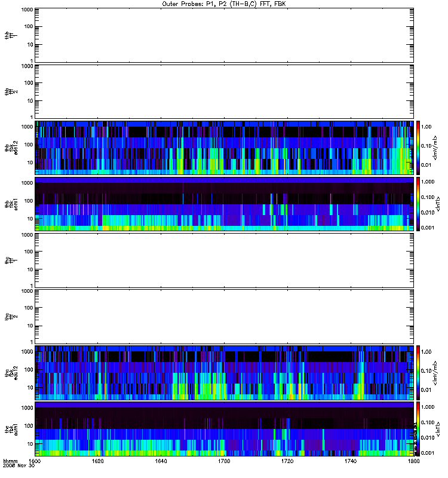
Task: Click the 1720 time axis label
Action: (287, 461)
